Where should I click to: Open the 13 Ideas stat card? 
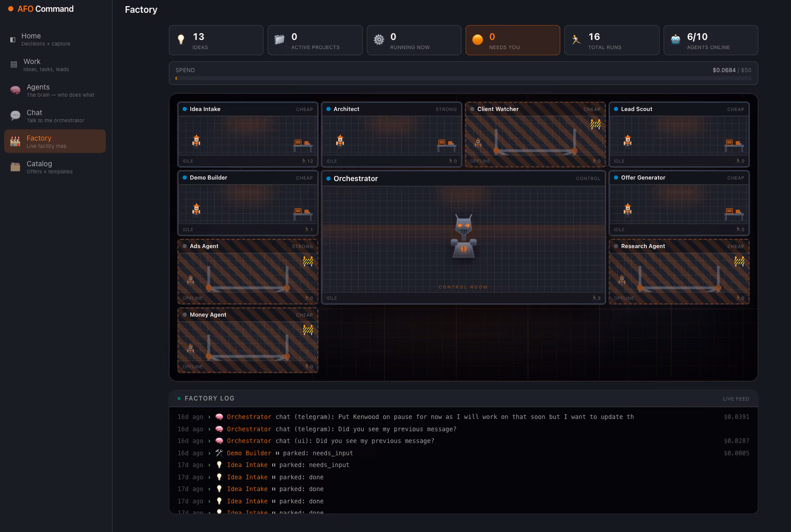click(x=216, y=40)
